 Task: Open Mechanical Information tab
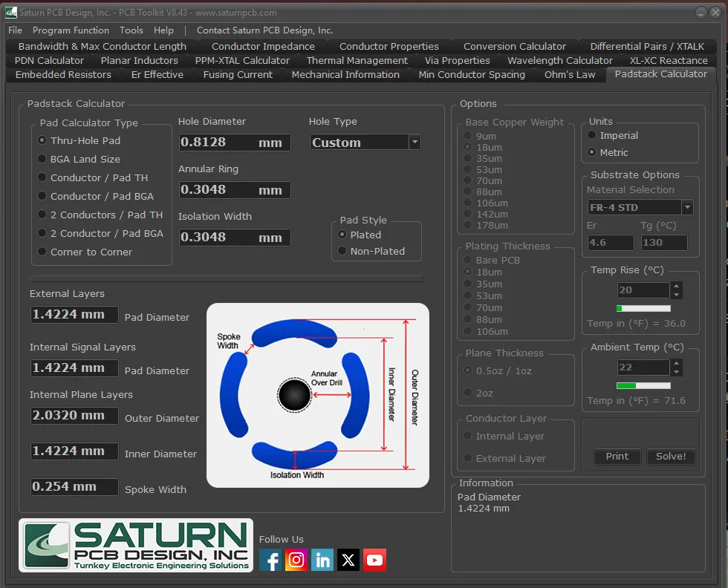[x=345, y=74]
